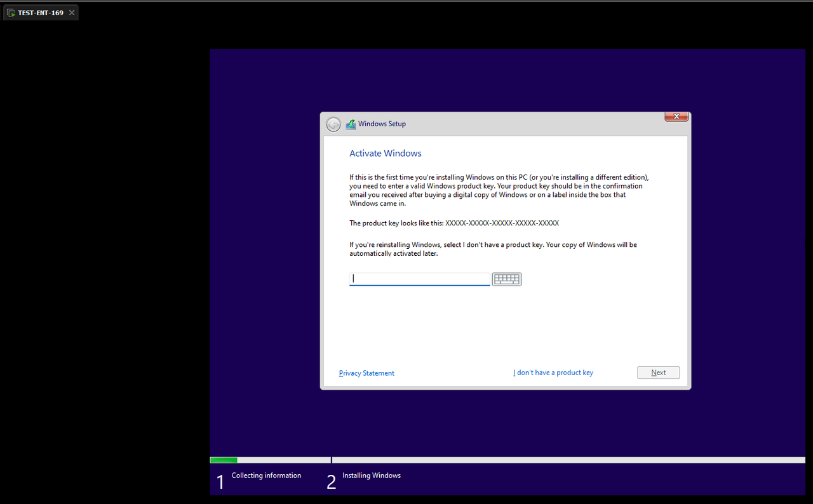Open the Privacy Statement link
Viewport: 813px width, 504px height.
[366, 373]
